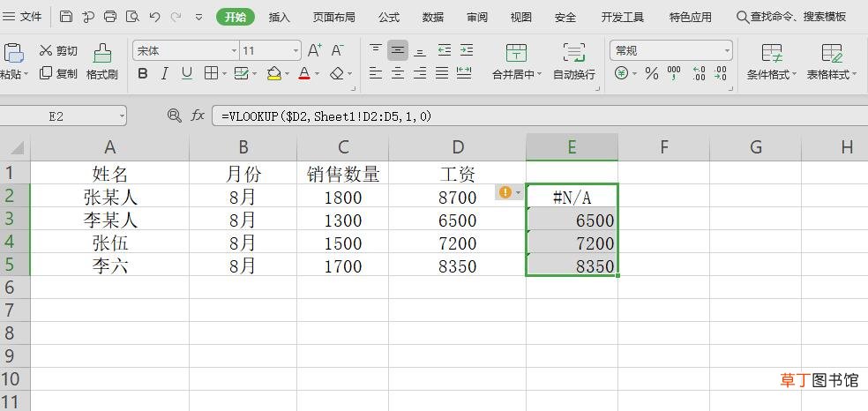Toggle vertical middle alignment

pos(398,50)
